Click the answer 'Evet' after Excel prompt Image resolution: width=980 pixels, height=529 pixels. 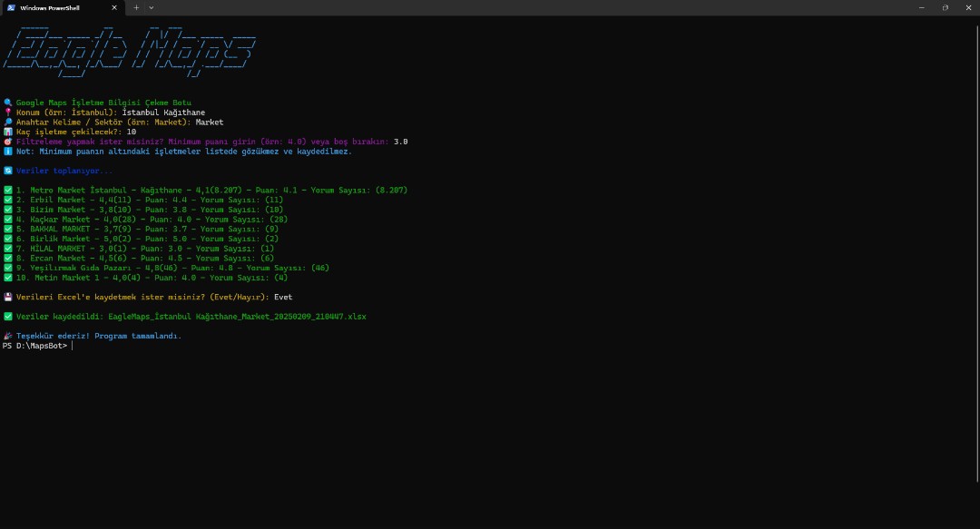[283, 297]
